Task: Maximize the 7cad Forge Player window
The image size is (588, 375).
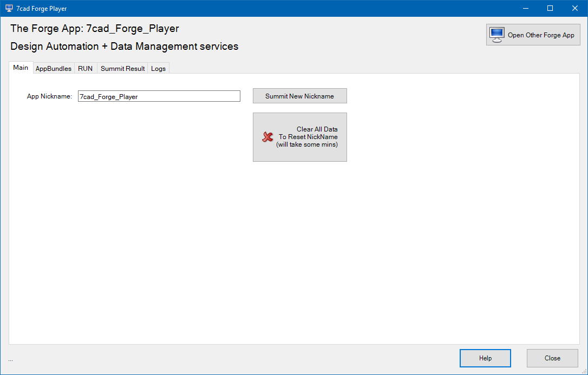Action: coord(550,8)
